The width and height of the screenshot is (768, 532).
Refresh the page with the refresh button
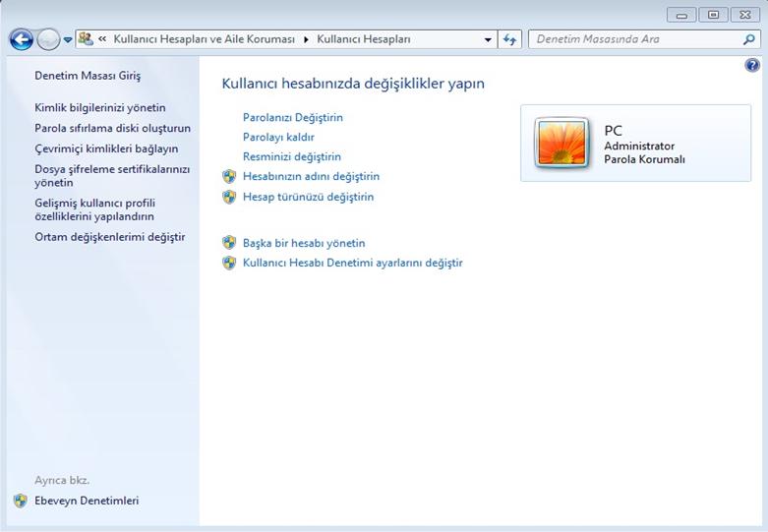[x=509, y=39]
